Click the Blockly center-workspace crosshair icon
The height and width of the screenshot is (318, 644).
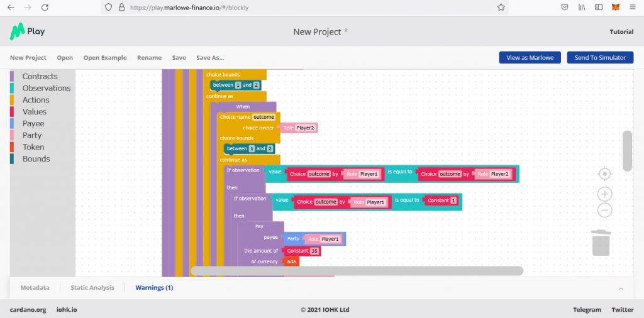[x=604, y=173]
